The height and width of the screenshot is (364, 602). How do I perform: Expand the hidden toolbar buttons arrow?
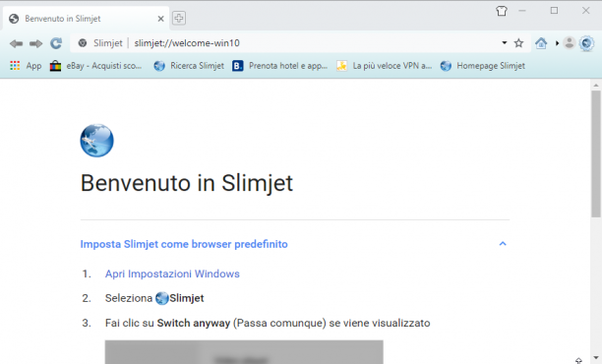[x=557, y=43]
